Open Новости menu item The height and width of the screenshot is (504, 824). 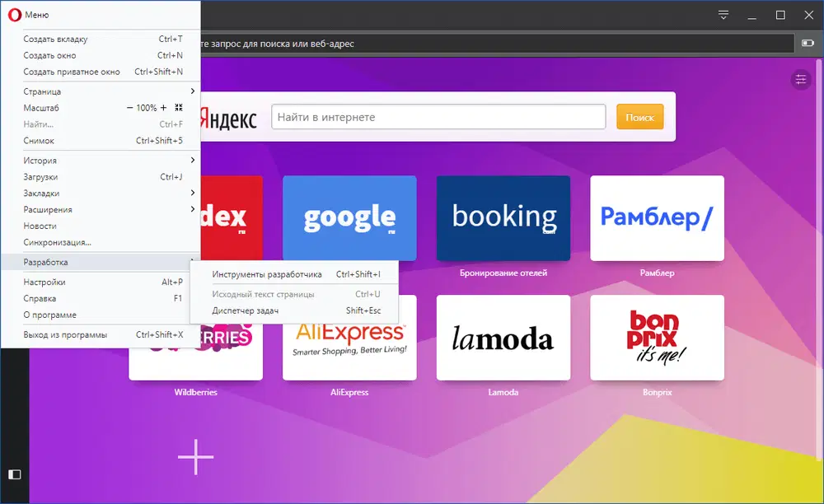tap(101, 225)
